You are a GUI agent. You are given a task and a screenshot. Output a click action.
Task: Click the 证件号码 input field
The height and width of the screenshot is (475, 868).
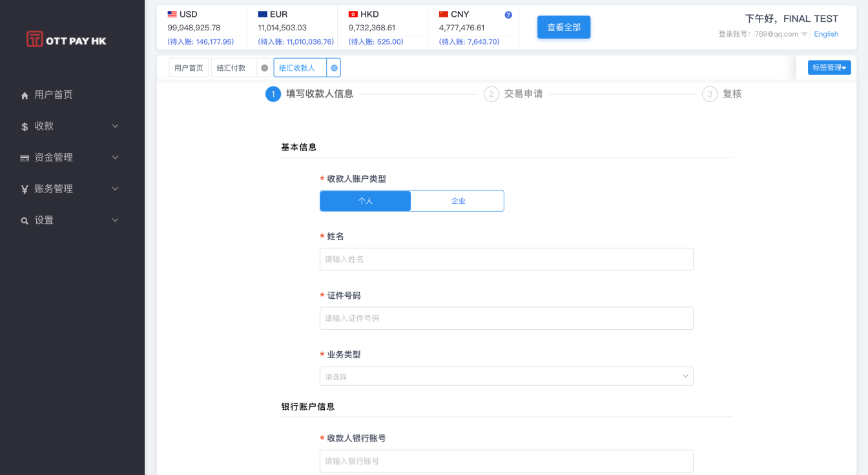click(x=506, y=318)
